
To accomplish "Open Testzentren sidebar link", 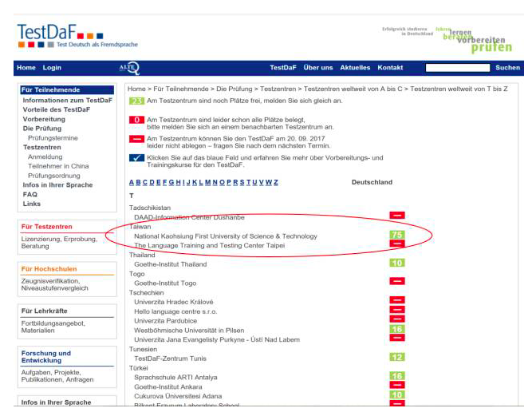I will coord(42,148).
